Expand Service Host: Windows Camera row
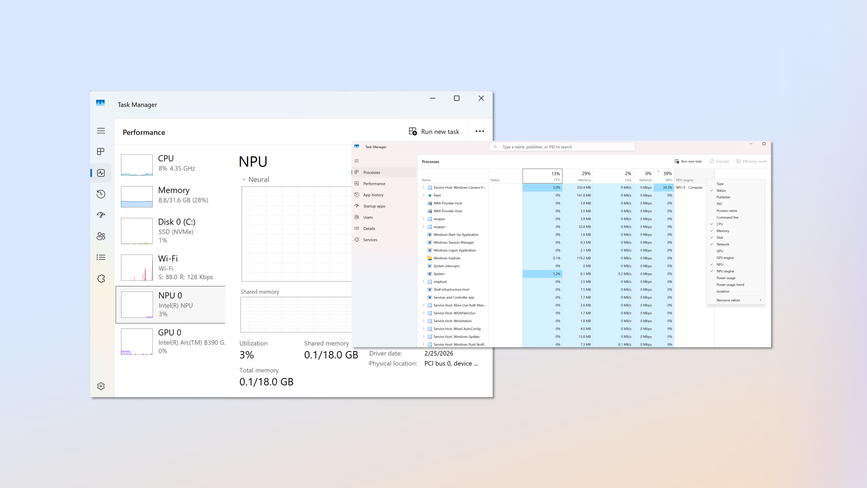867x488 pixels. tap(424, 187)
